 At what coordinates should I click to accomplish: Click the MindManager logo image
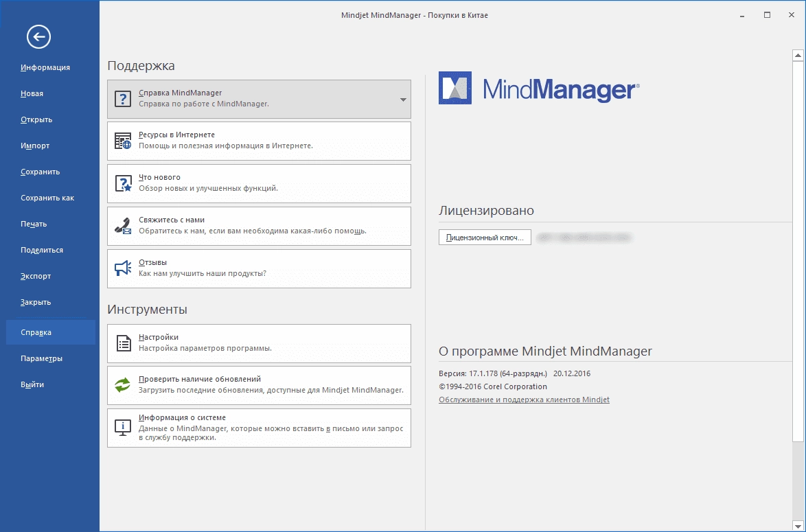pyautogui.click(x=539, y=88)
